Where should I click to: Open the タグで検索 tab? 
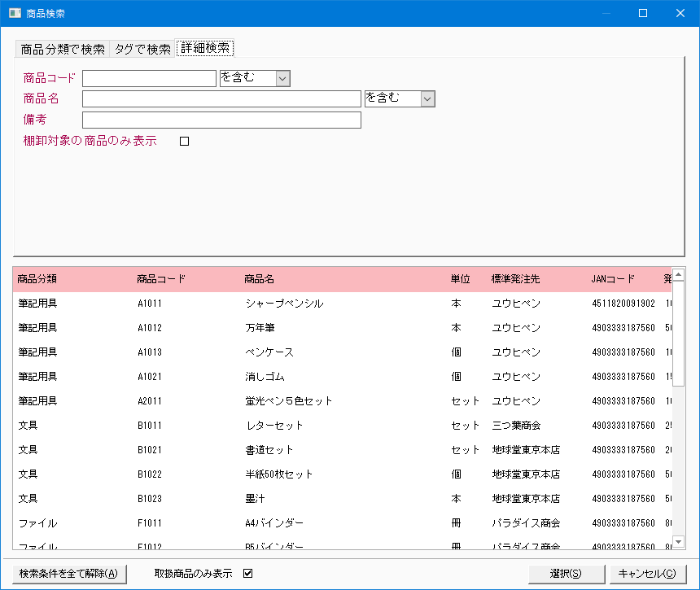pyautogui.click(x=142, y=49)
